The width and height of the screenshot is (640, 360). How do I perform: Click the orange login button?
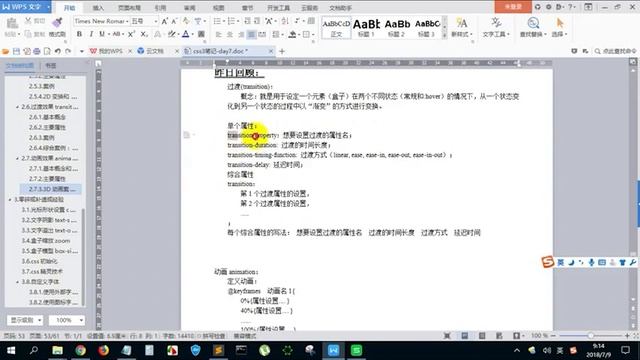point(513,7)
